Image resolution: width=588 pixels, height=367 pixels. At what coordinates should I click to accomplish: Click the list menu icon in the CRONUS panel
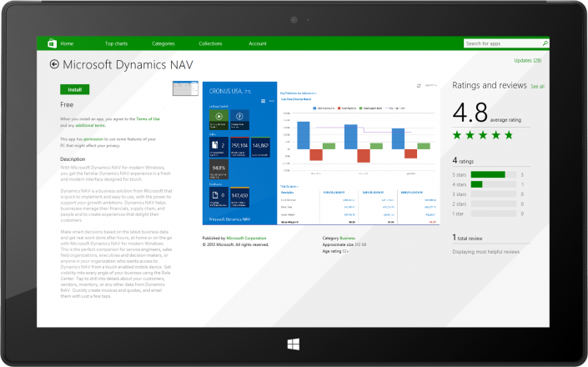coord(263,101)
